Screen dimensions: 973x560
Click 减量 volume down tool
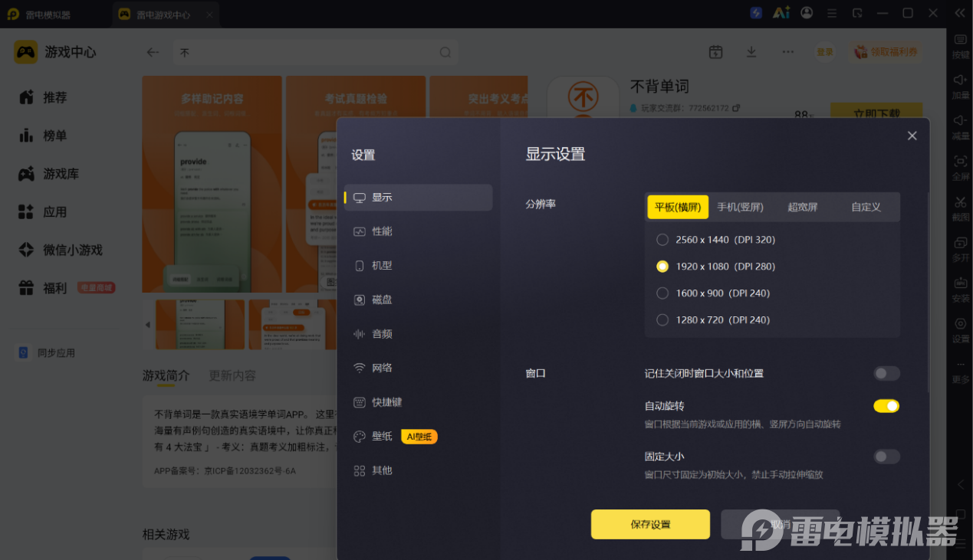click(x=960, y=126)
